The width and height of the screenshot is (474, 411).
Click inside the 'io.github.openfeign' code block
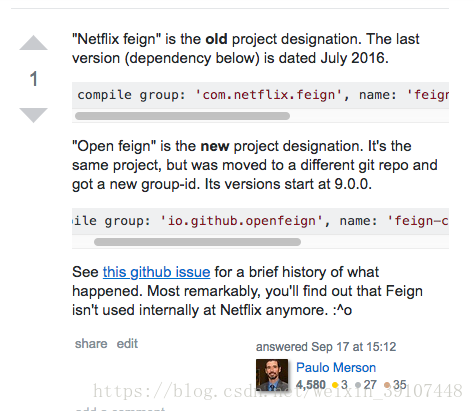coord(260,221)
